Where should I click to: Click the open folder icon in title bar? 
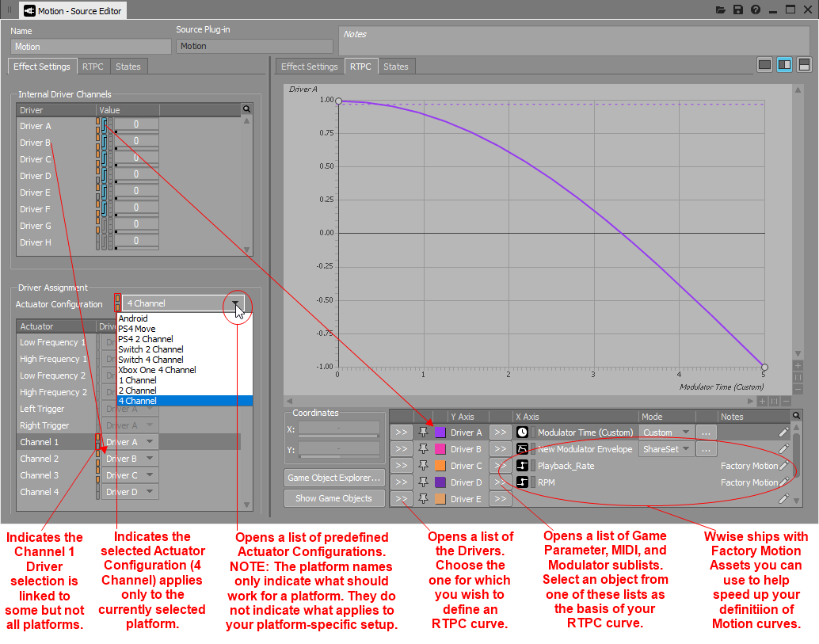pyautogui.click(x=720, y=10)
